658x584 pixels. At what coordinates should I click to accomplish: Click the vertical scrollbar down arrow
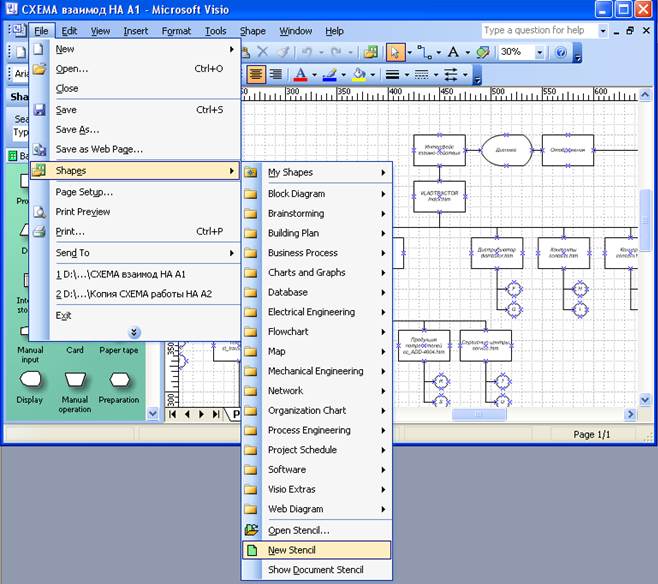coord(645,399)
